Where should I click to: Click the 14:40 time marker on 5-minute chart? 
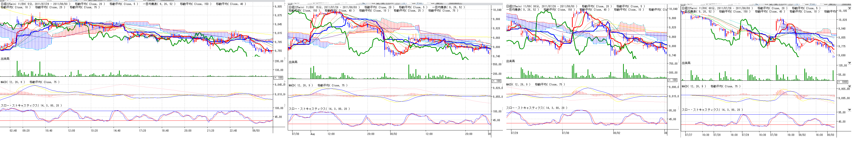tap(117, 131)
